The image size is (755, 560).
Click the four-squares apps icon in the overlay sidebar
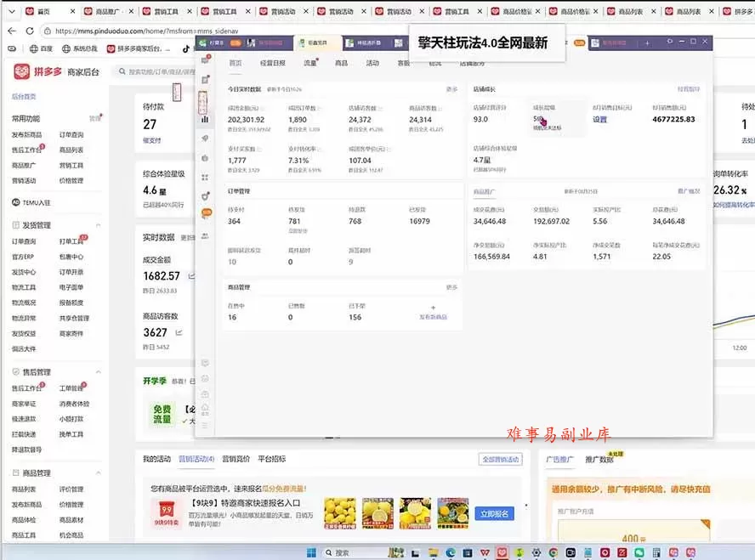pyautogui.click(x=205, y=178)
